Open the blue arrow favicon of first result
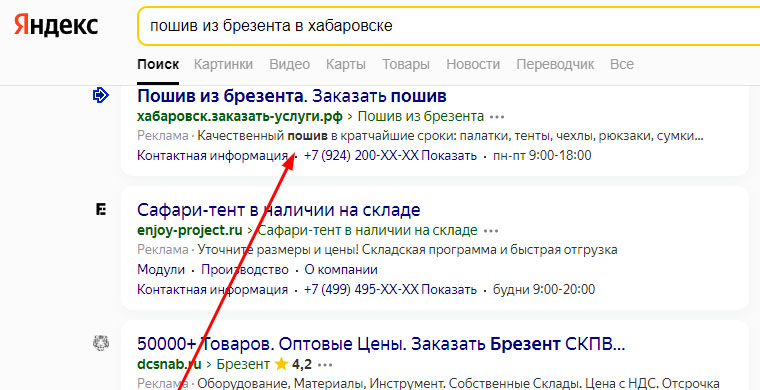The width and height of the screenshot is (760, 390). click(100, 95)
